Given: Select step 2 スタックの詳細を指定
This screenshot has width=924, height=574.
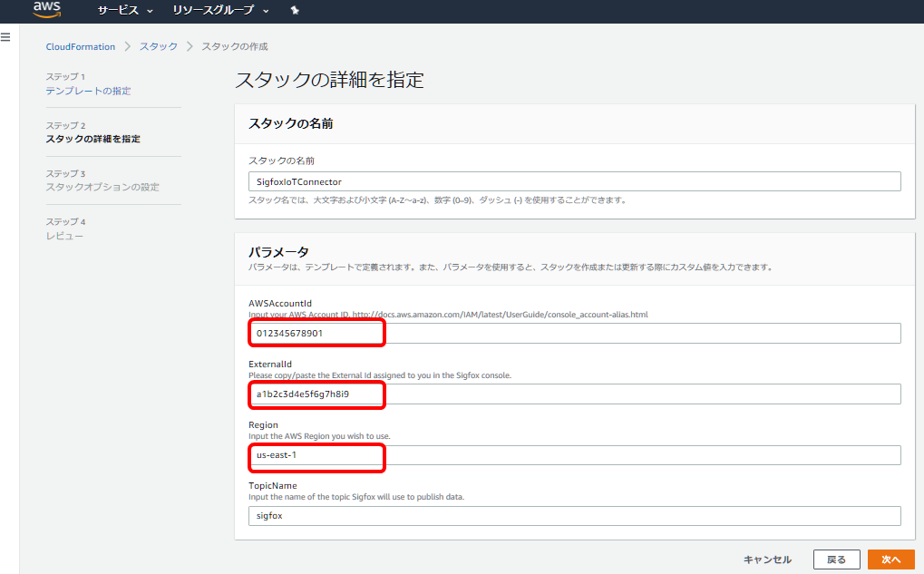Looking at the screenshot, I should click(x=93, y=139).
